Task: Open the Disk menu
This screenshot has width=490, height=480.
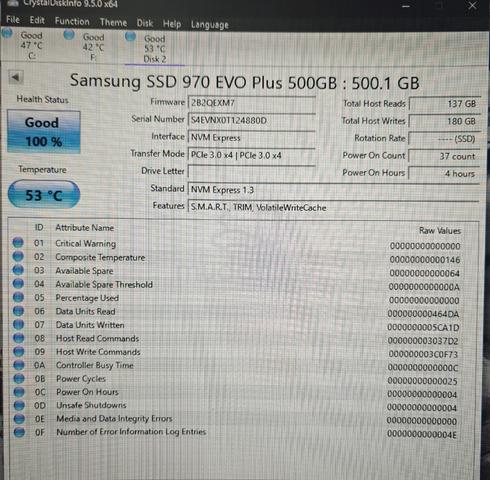Action: pos(145,23)
